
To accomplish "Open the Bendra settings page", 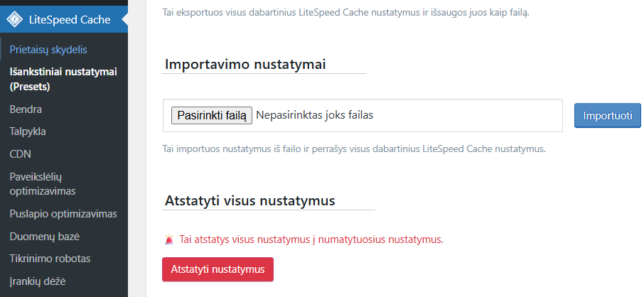I will (26, 109).
